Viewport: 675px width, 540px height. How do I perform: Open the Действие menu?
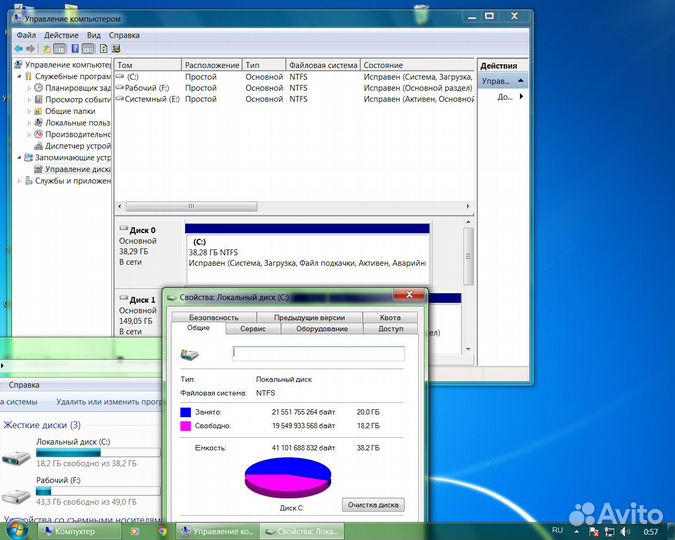pyautogui.click(x=62, y=35)
